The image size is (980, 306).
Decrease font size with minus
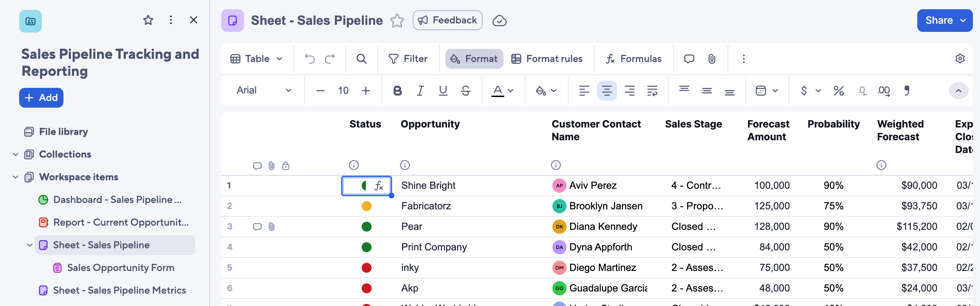point(320,90)
